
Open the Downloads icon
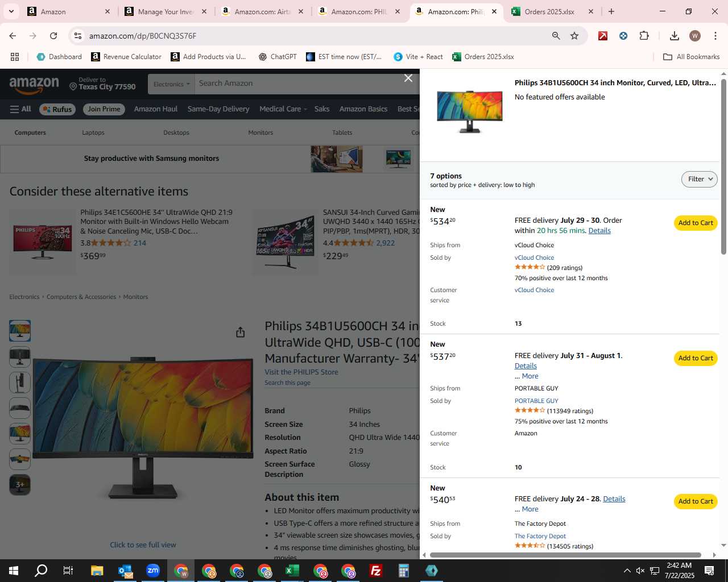point(675,36)
